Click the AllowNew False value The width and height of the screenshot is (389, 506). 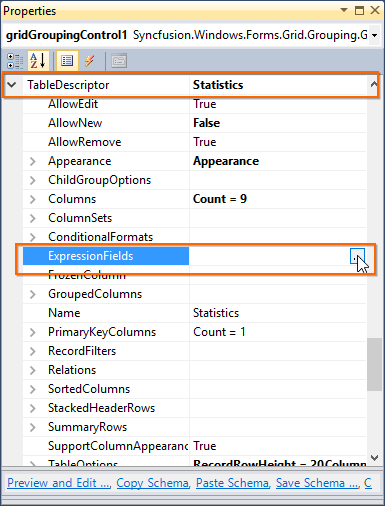click(x=207, y=123)
